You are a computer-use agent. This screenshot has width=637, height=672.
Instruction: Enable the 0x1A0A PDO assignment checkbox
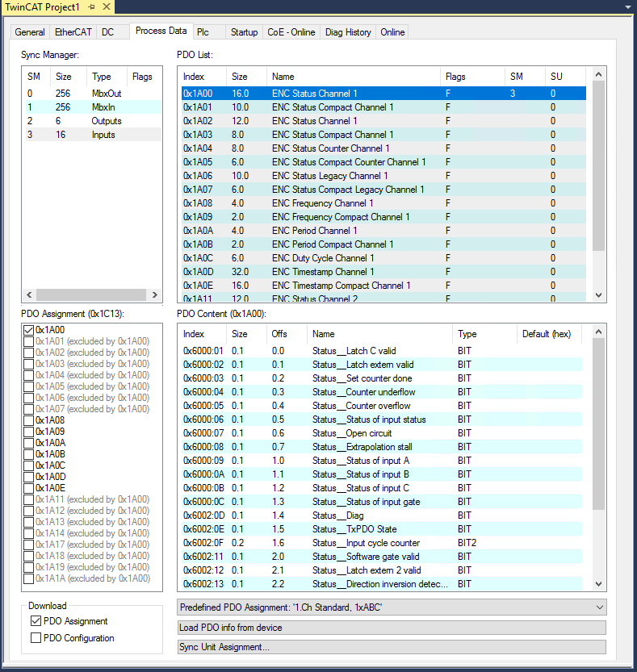pyautogui.click(x=29, y=443)
